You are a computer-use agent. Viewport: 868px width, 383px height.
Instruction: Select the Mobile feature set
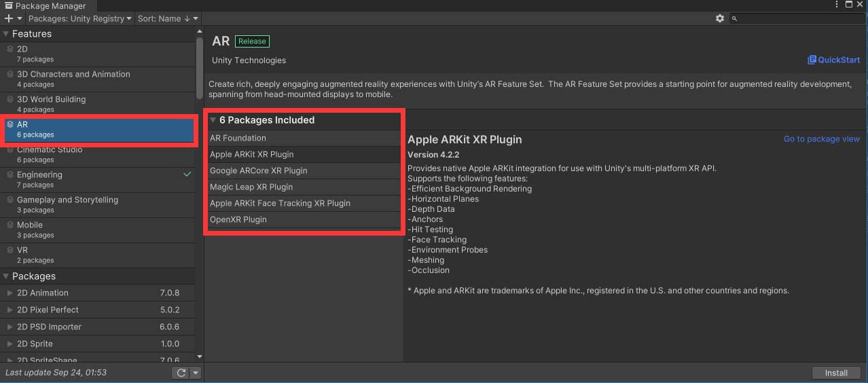tap(98, 230)
